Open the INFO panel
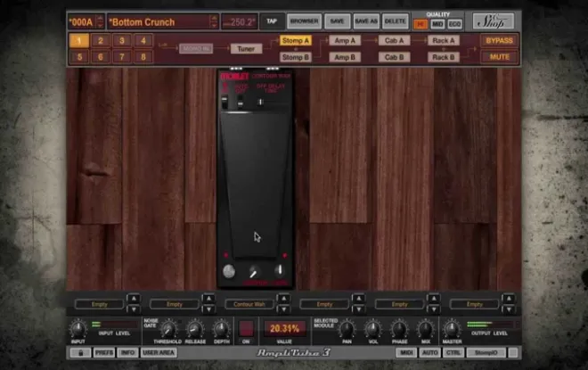This screenshot has height=370, width=588. tap(127, 353)
